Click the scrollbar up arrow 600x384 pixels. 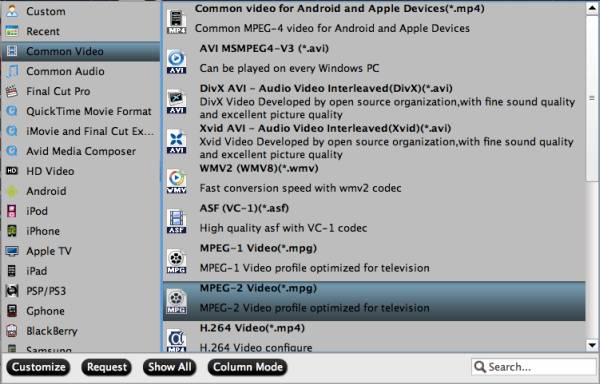coord(592,8)
